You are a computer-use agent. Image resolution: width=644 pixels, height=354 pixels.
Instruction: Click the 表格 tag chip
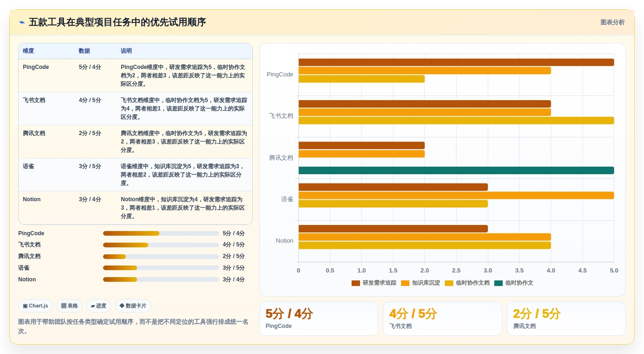pos(69,306)
